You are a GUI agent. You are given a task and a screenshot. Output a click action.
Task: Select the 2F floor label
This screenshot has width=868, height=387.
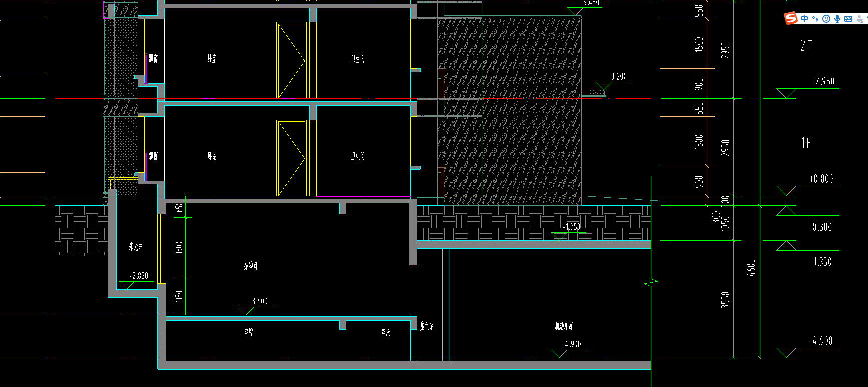[x=806, y=46]
